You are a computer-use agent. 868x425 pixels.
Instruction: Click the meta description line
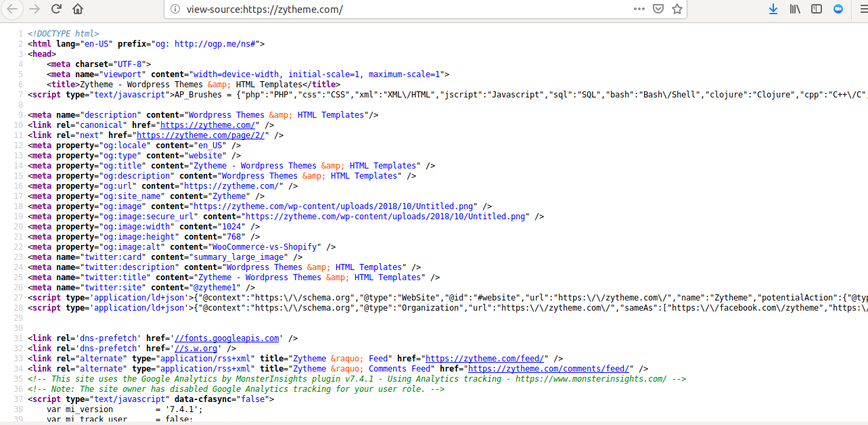(x=203, y=115)
